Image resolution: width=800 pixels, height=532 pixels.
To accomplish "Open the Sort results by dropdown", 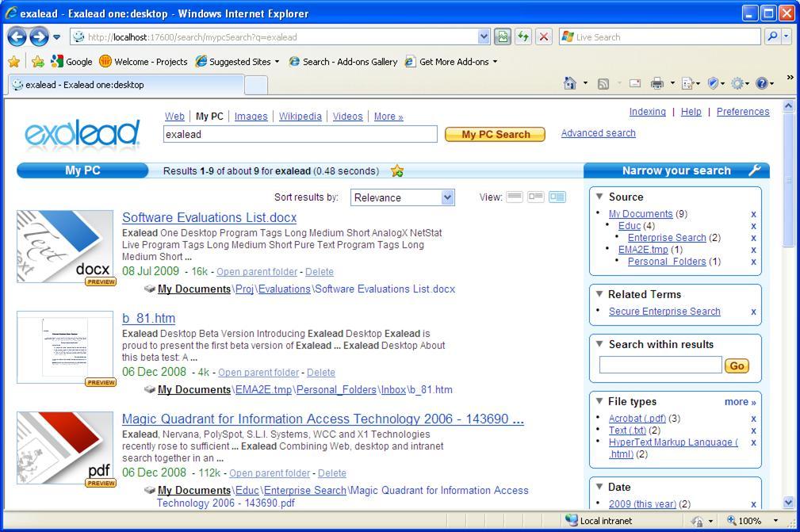I will [402, 197].
